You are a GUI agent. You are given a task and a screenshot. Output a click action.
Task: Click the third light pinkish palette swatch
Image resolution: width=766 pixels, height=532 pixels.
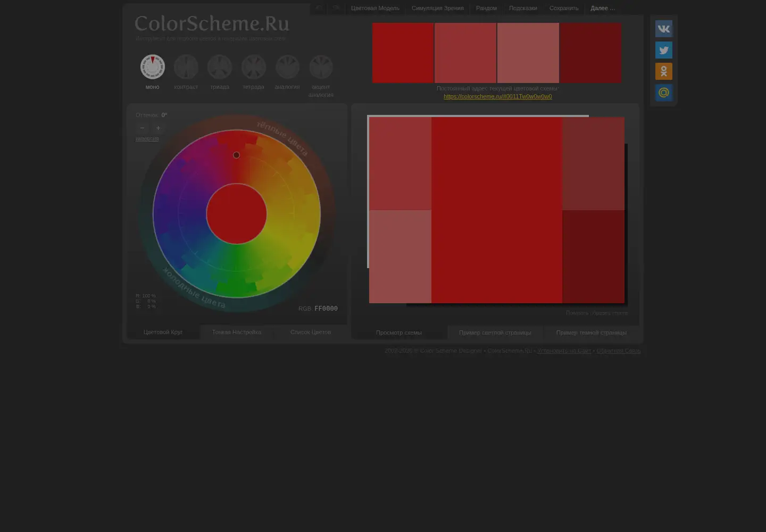tap(528, 53)
